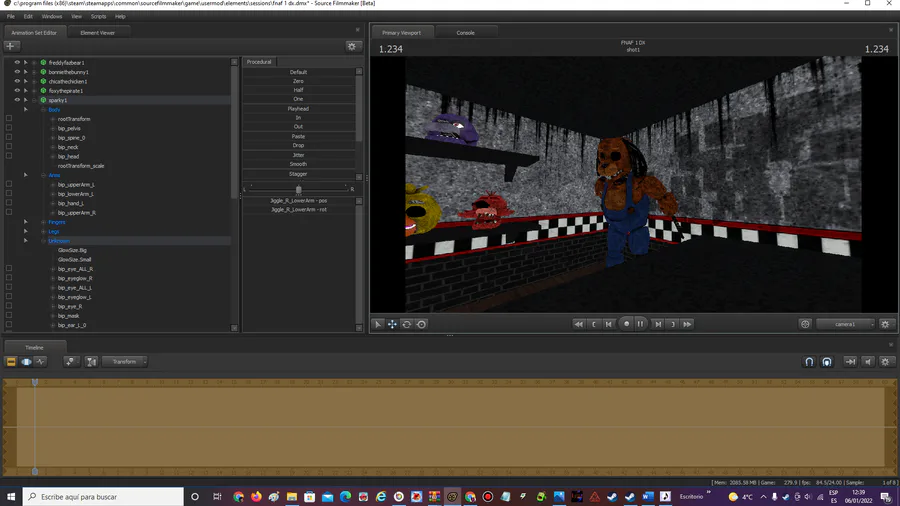Open the Scripts menu
900x506 pixels.
click(x=98, y=17)
